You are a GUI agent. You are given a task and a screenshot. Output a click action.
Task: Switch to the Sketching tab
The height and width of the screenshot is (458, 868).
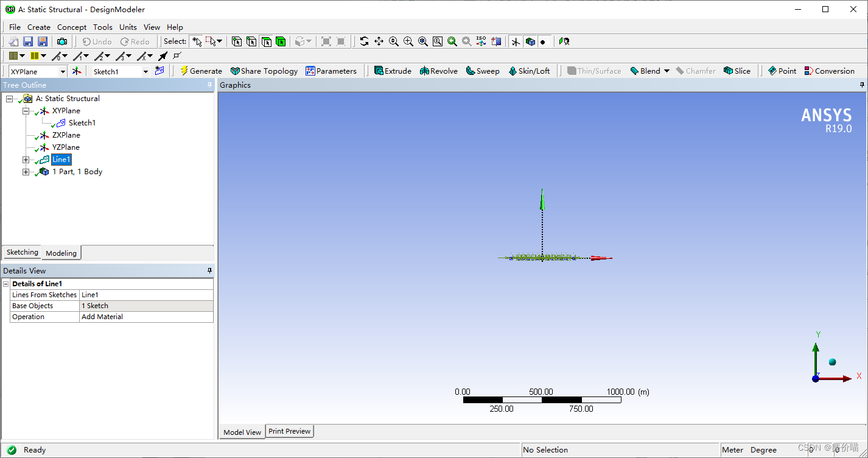[x=22, y=252]
